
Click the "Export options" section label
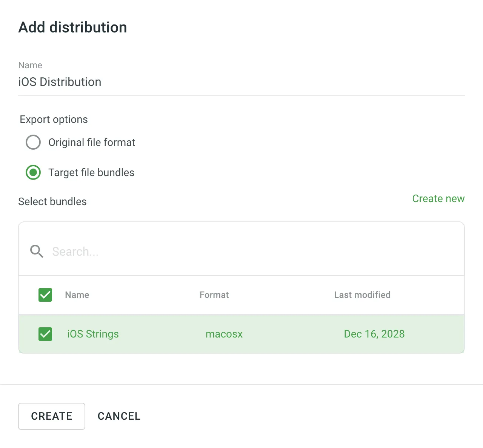(x=54, y=119)
